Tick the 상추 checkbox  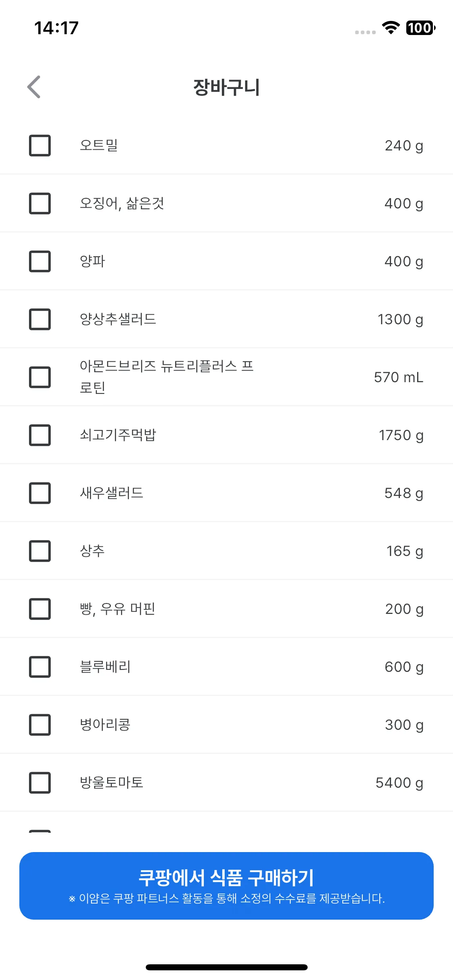click(x=40, y=551)
